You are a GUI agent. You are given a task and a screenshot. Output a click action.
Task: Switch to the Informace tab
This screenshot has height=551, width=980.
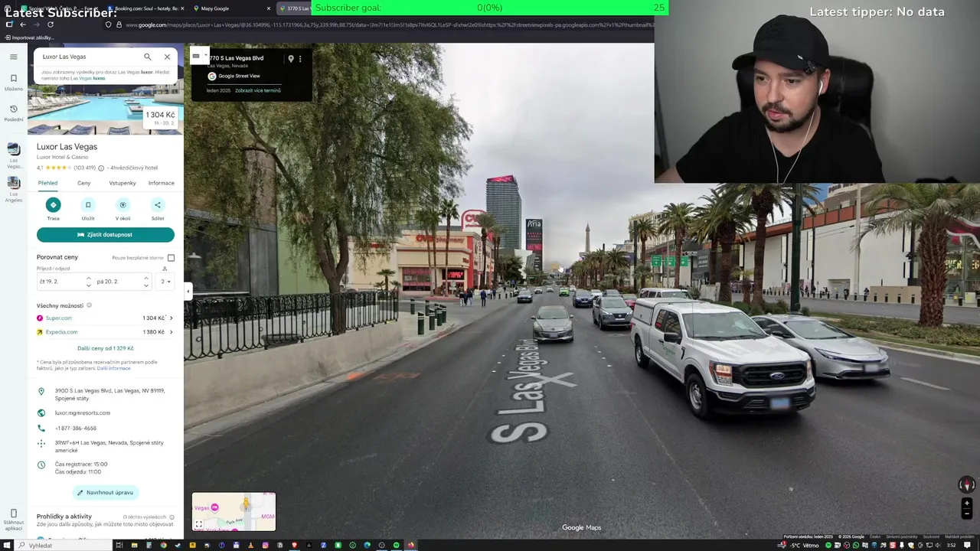coord(162,183)
